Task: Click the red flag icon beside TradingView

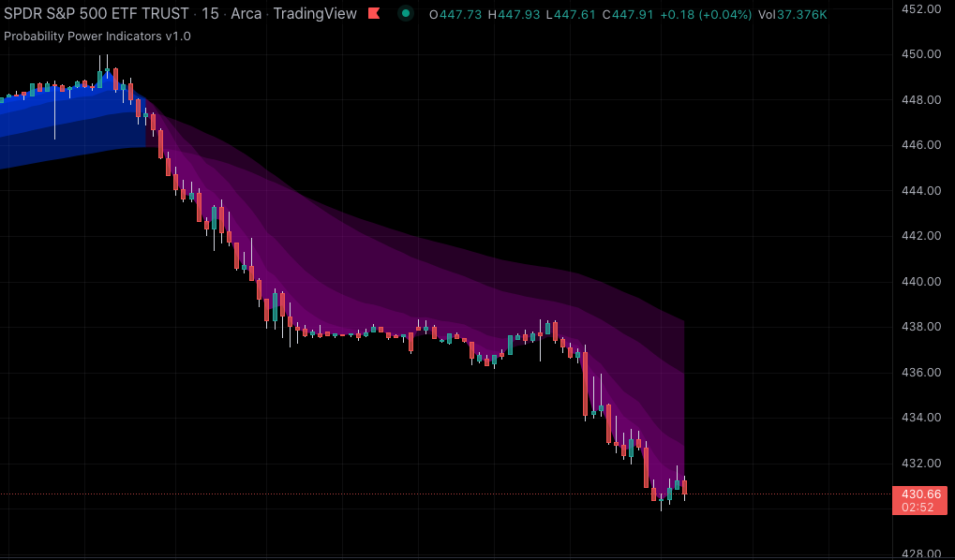Action: point(374,14)
